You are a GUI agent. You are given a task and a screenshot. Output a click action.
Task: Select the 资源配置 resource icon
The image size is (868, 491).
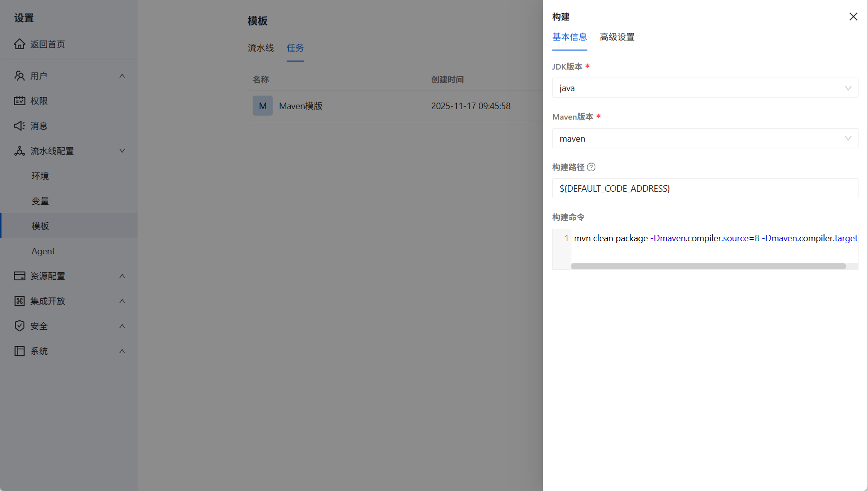click(20, 276)
